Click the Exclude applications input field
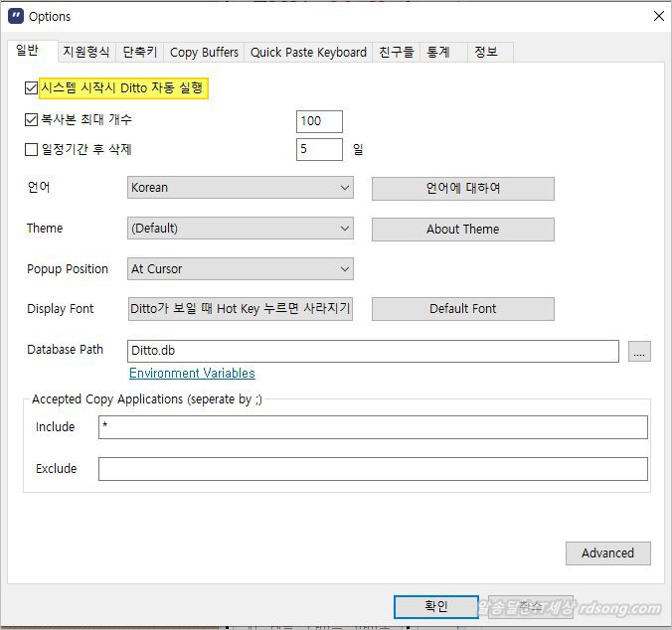This screenshot has height=630, width=672. click(373, 469)
